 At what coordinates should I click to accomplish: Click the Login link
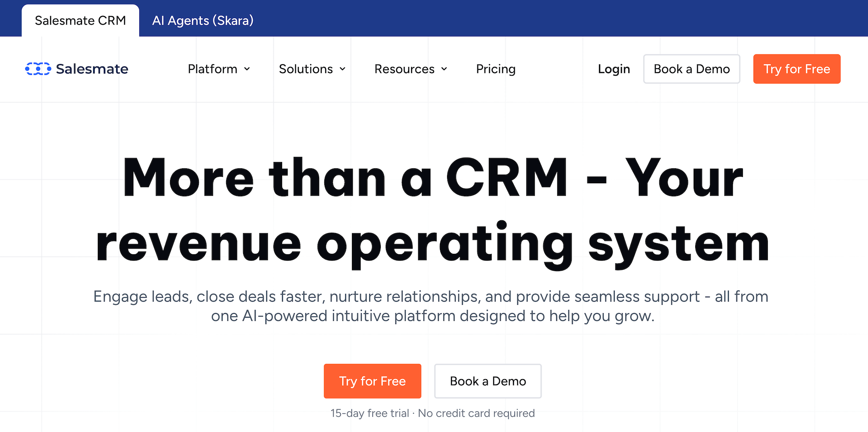tap(614, 69)
